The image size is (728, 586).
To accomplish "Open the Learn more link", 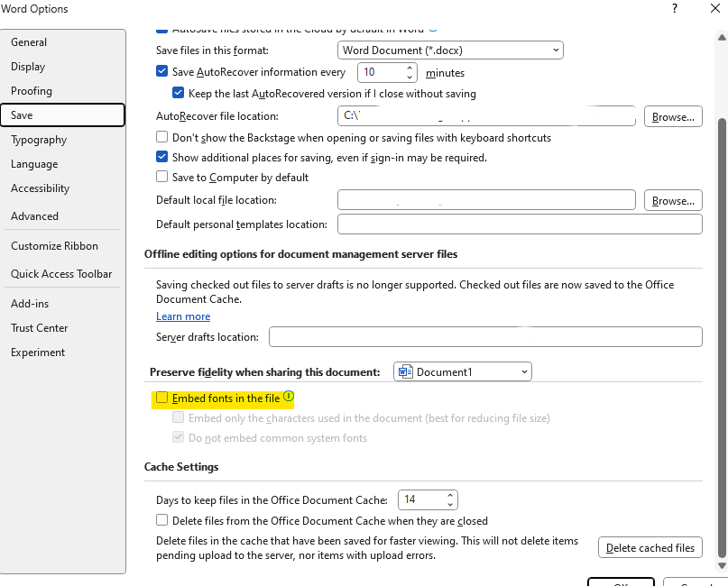I will point(183,316).
